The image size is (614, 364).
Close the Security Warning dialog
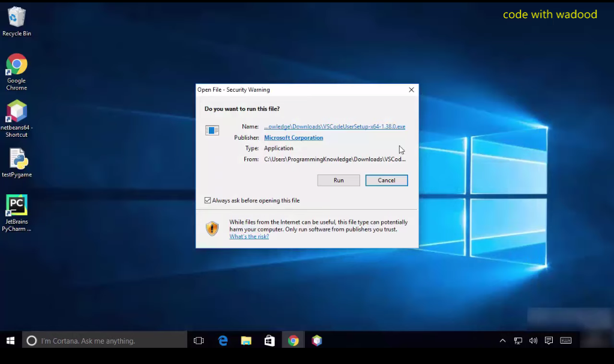tap(411, 89)
